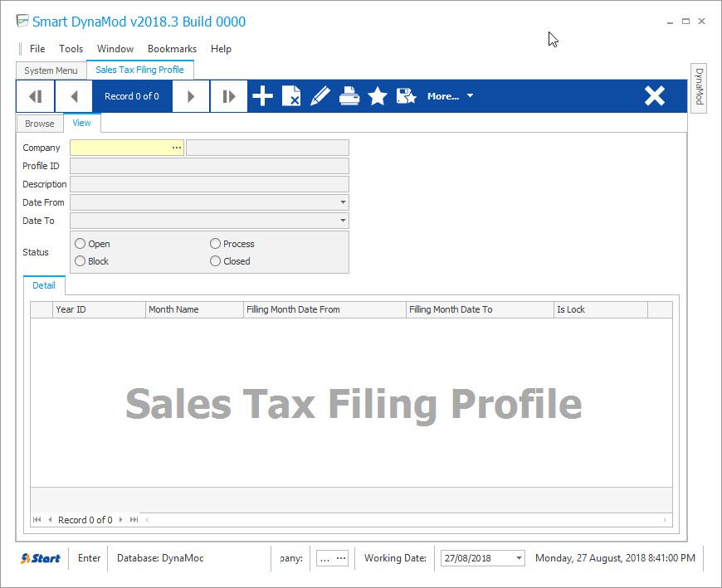The image size is (722, 588).
Task: Maximize the Smart DynaMod window
Action: [685, 22]
